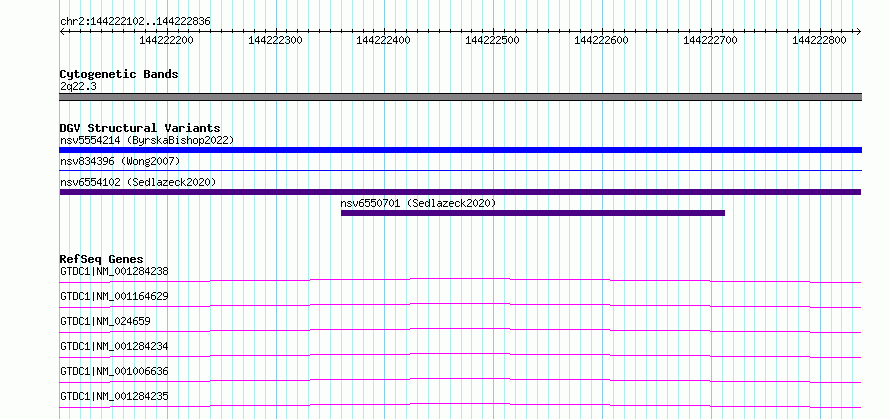This screenshot has width=890, height=419.
Task: Click the magenta intron line under GTDC1|NM_001284238
Action: click(460, 278)
